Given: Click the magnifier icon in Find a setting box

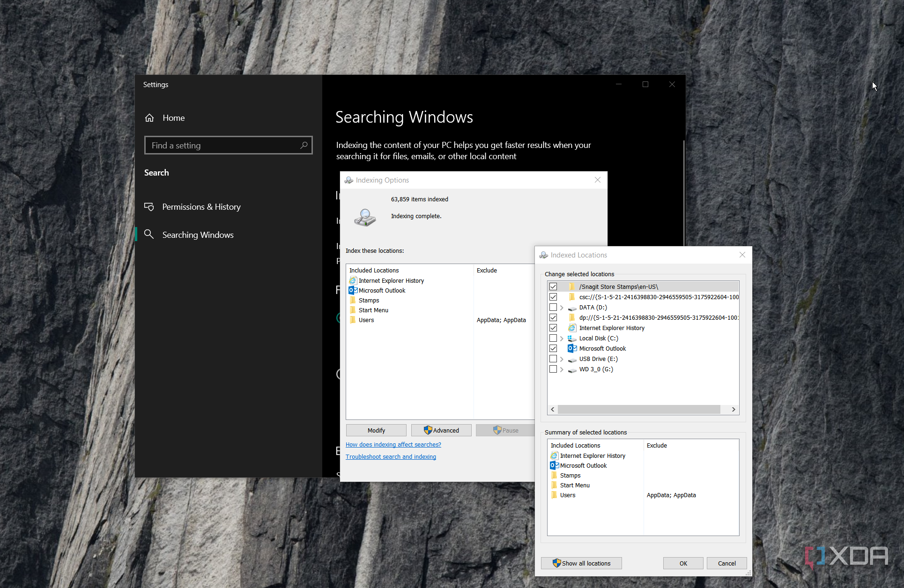Looking at the screenshot, I should [x=304, y=145].
